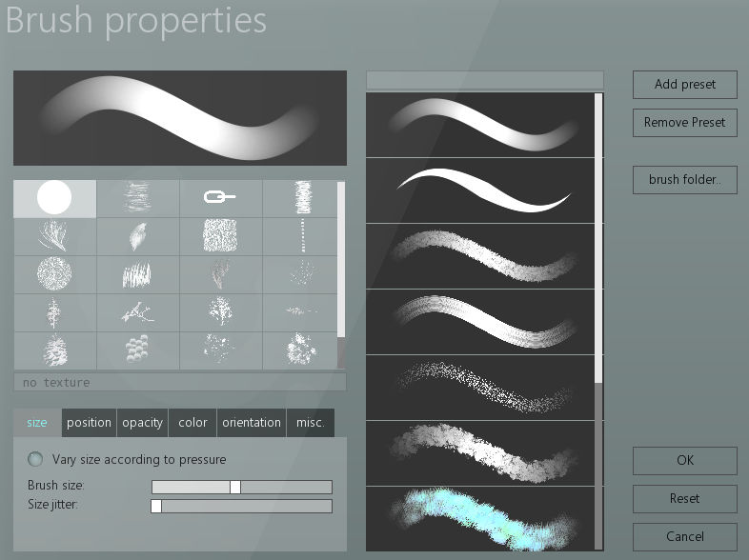Click the no texture field
Image resolution: width=749 pixels, height=560 pixels.
[x=179, y=382]
